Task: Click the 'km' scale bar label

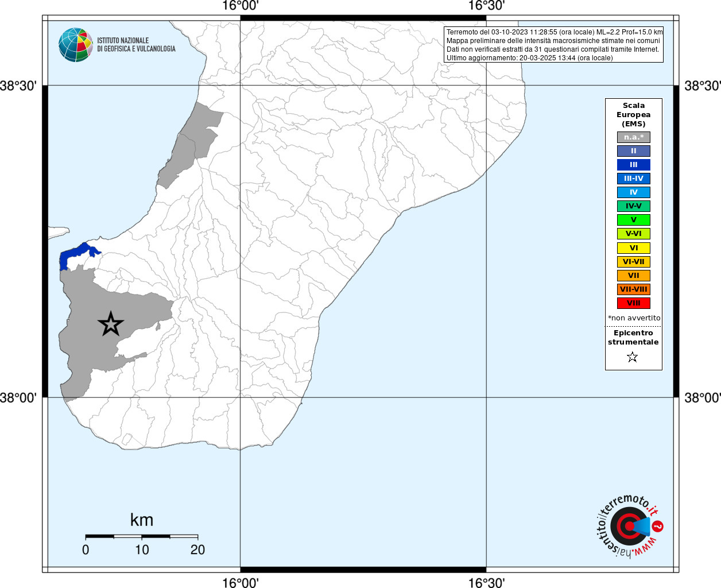Action: pos(142,520)
